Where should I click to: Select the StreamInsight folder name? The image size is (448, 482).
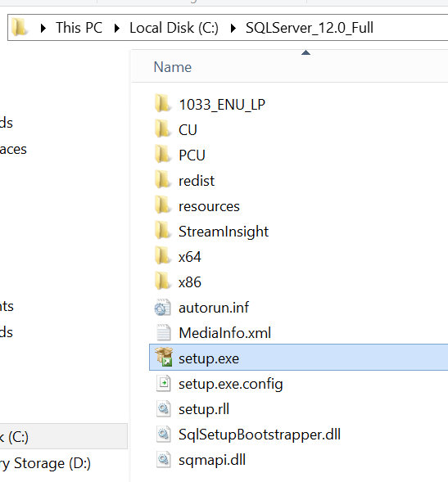click(224, 232)
